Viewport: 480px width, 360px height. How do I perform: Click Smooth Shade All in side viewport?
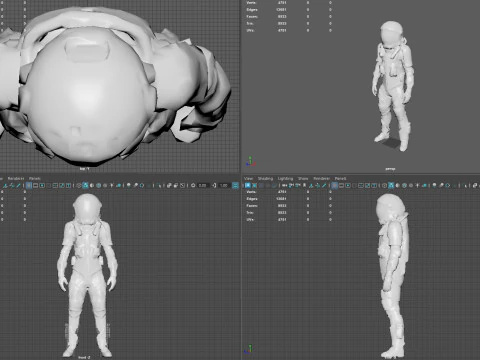point(391,185)
